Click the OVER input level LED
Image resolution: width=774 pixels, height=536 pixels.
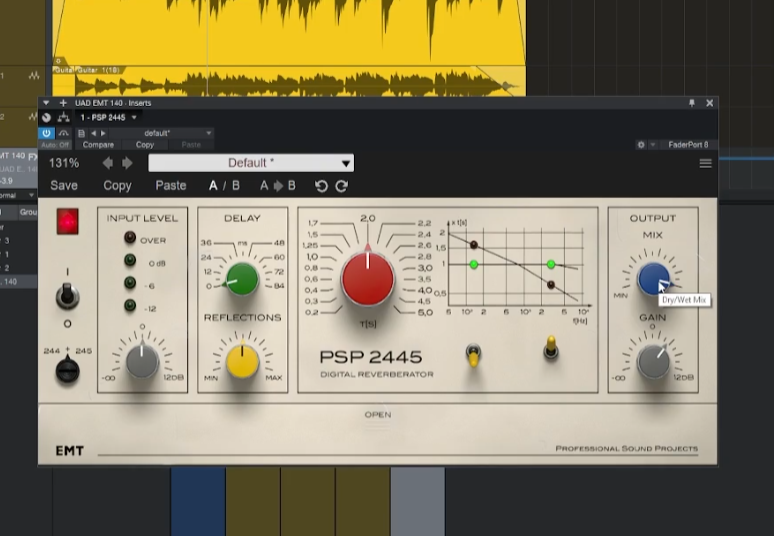[x=130, y=238]
